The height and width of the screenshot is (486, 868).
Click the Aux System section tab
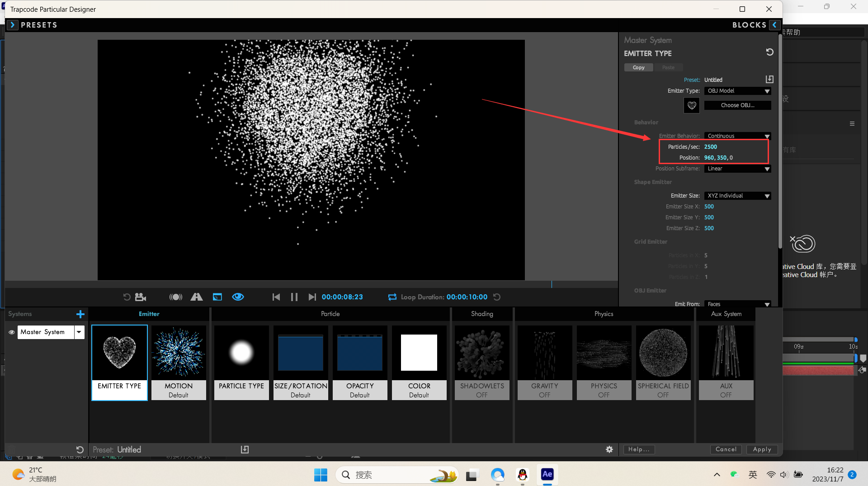pos(726,314)
